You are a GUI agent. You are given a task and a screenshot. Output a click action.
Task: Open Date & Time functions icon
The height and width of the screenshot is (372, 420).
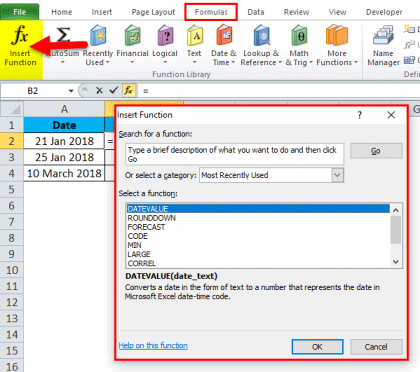(224, 35)
